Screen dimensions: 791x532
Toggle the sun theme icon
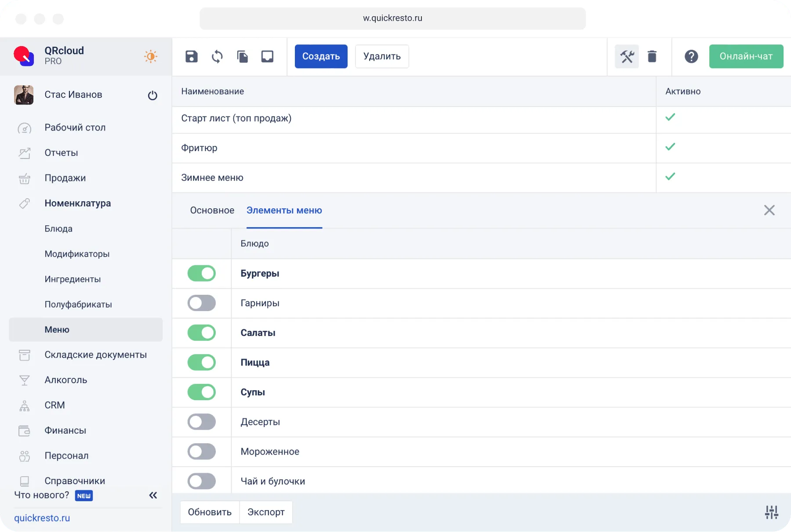point(151,56)
